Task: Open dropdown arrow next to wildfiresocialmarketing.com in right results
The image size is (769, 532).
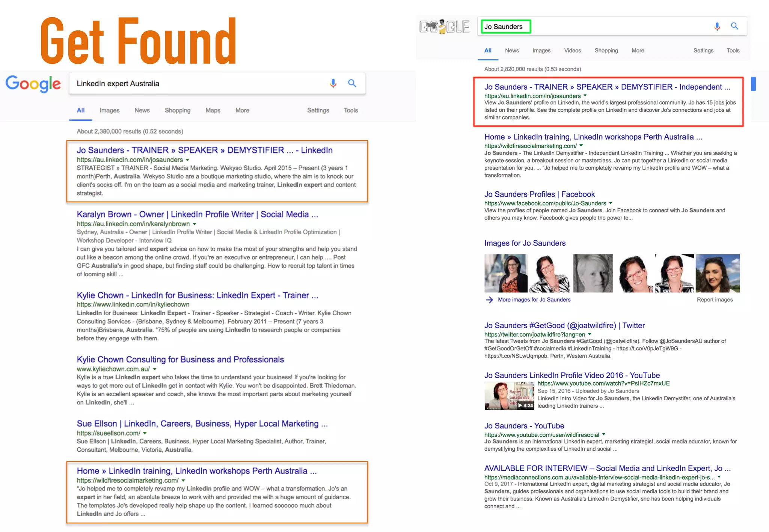Action: [x=581, y=146]
